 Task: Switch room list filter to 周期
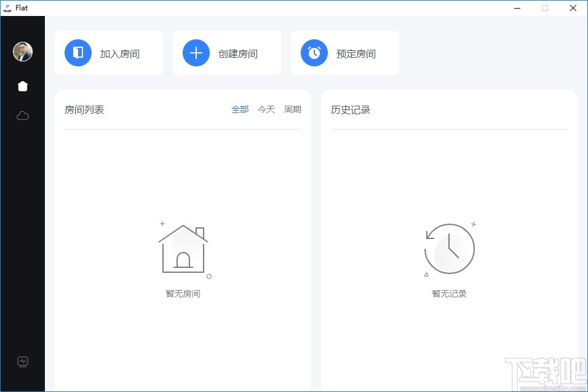coord(292,109)
